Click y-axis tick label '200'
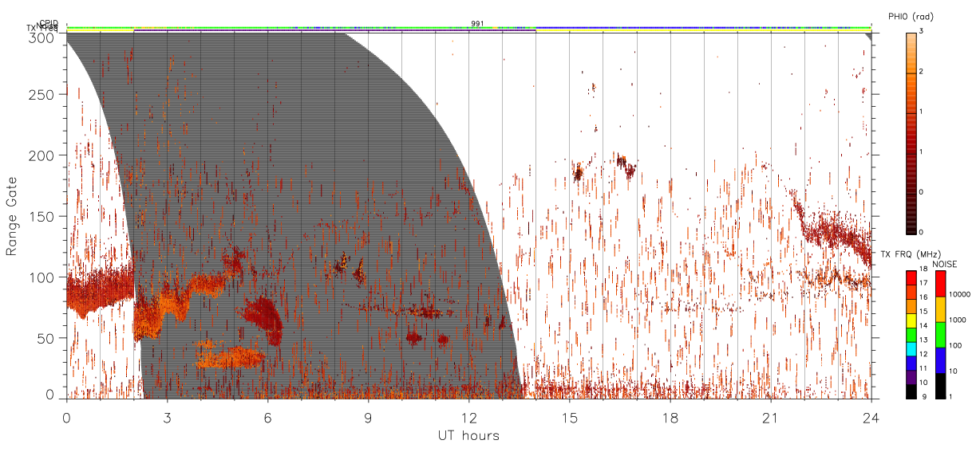This screenshot has width=980, height=452. pyautogui.click(x=42, y=155)
